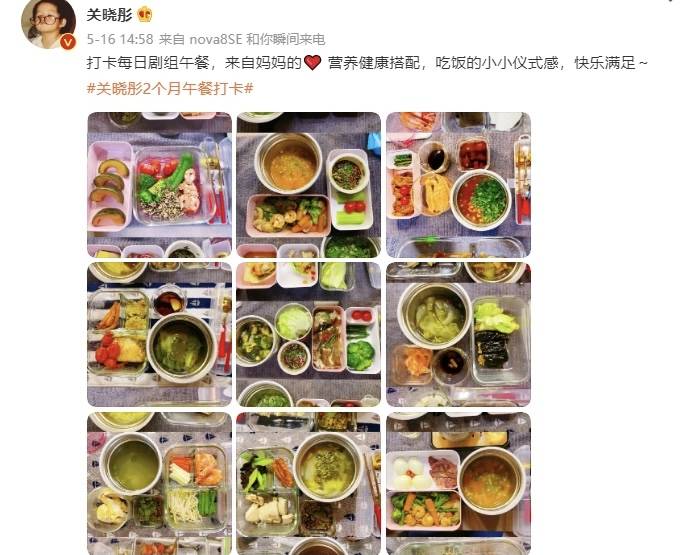Open the seaweed roll and lettuce photo

pos(458,335)
